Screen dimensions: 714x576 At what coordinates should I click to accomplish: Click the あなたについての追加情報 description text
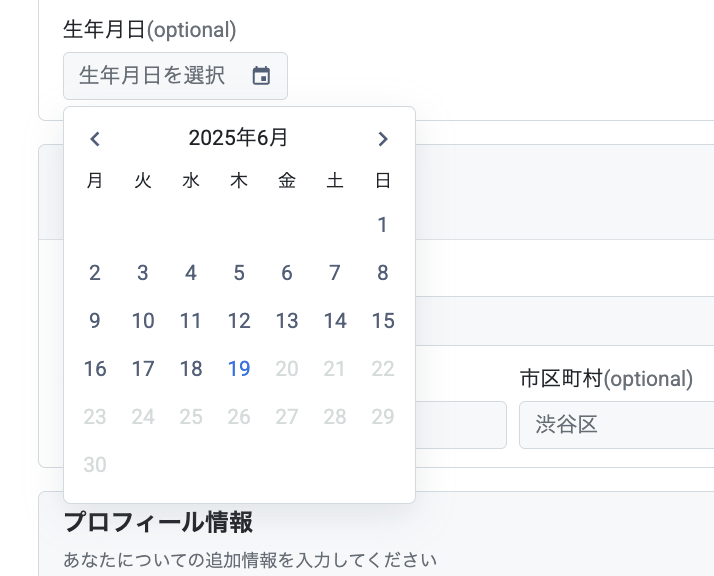point(250,560)
